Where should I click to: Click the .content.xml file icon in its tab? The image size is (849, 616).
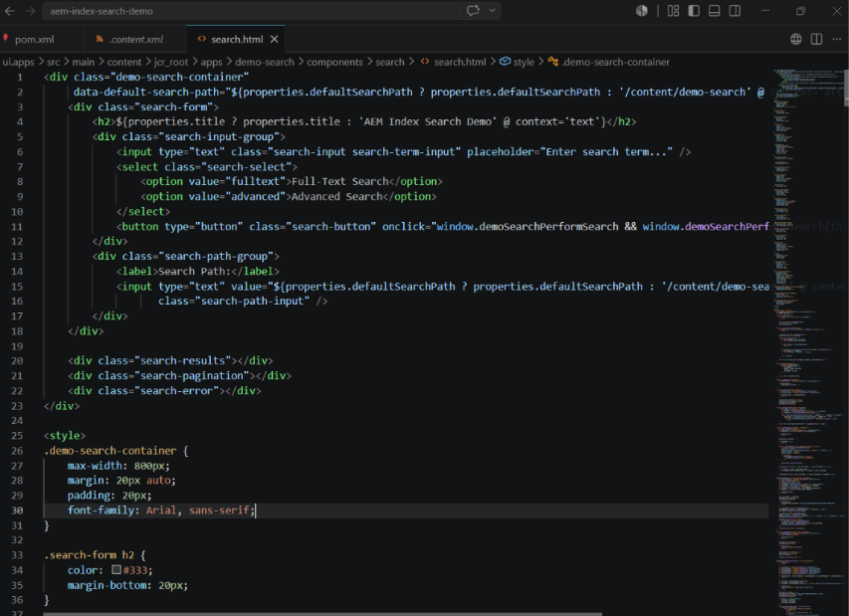click(x=100, y=39)
